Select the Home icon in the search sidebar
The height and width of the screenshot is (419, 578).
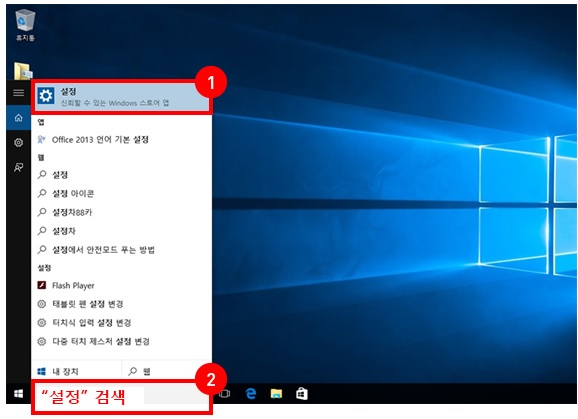click(x=18, y=118)
